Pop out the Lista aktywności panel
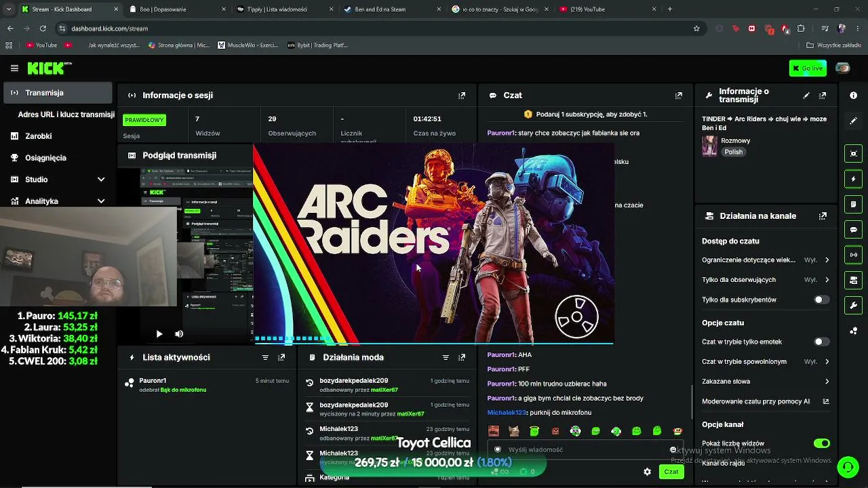Viewport: 868px width, 488px height. coord(281,357)
